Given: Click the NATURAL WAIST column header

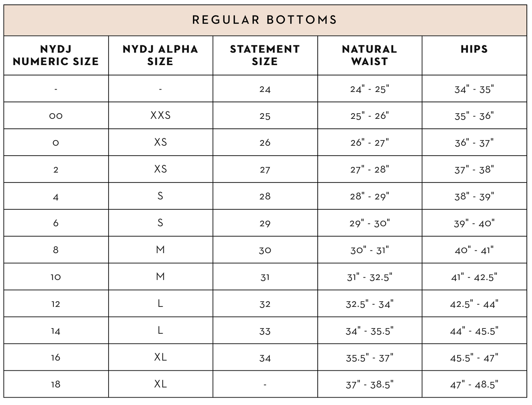Looking at the screenshot, I should click(370, 55).
